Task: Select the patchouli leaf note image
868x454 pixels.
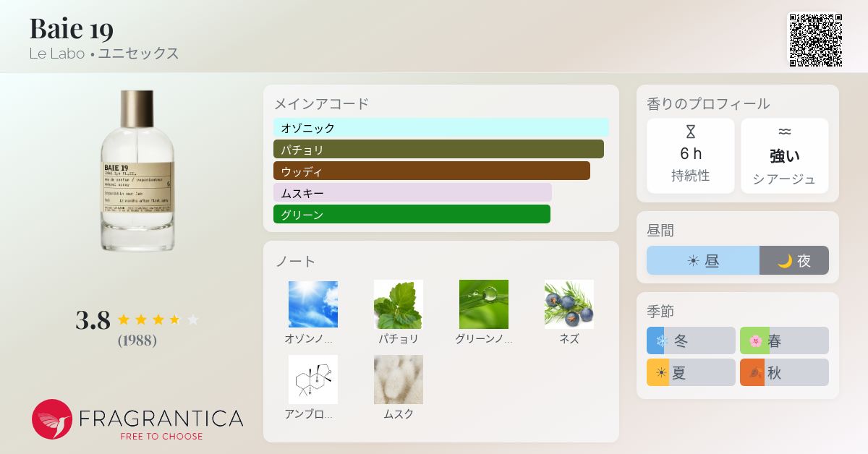Action: [399, 304]
